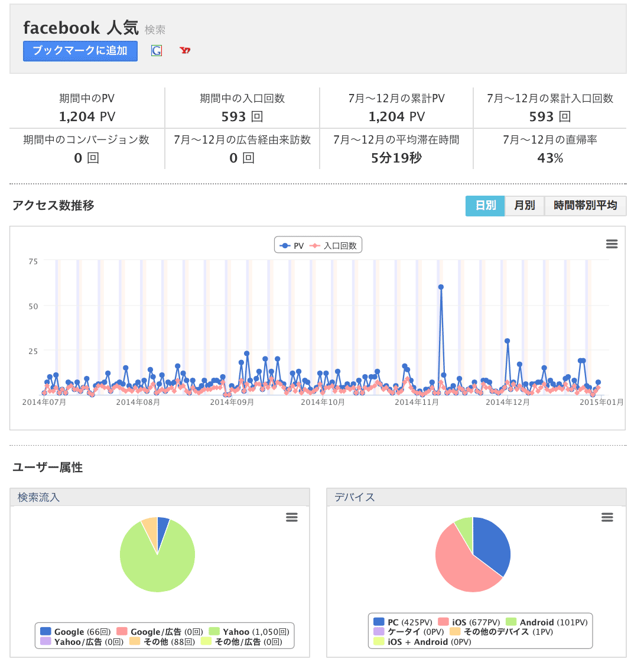
Task: Click the 検索 label beside the title
Action: click(155, 30)
